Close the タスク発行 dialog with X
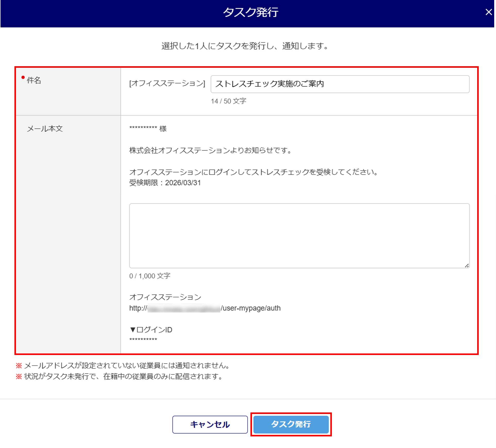The image size is (496, 448). (x=488, y=12)
